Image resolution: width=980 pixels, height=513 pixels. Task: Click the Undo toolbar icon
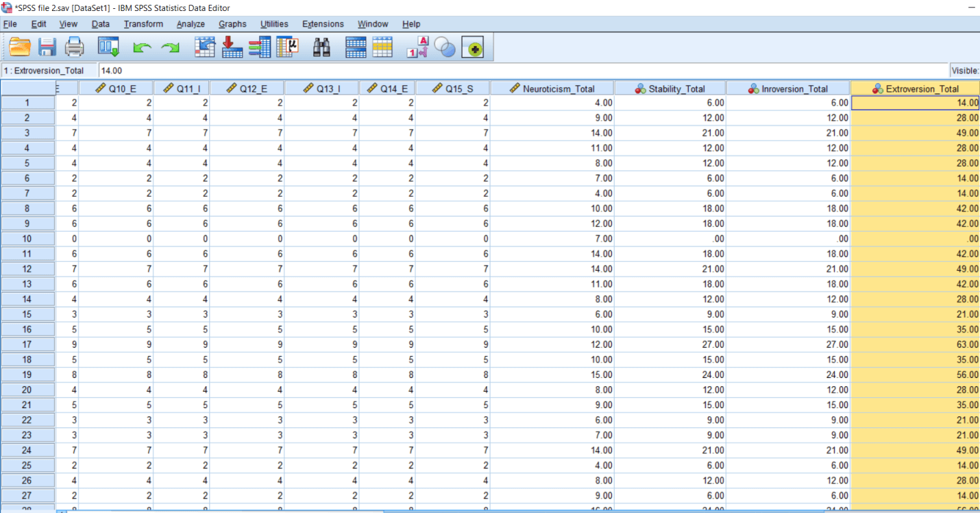click(x=141, y=47)
